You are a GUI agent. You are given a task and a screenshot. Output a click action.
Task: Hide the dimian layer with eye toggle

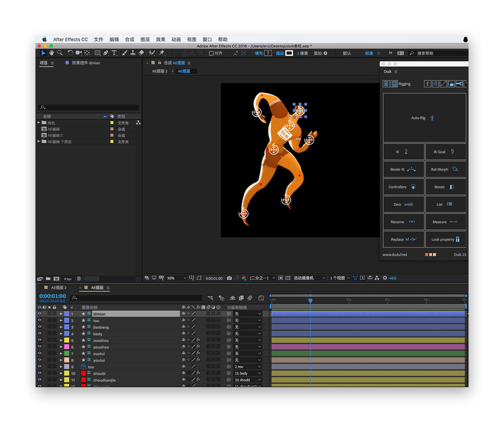tap(39, 314)
